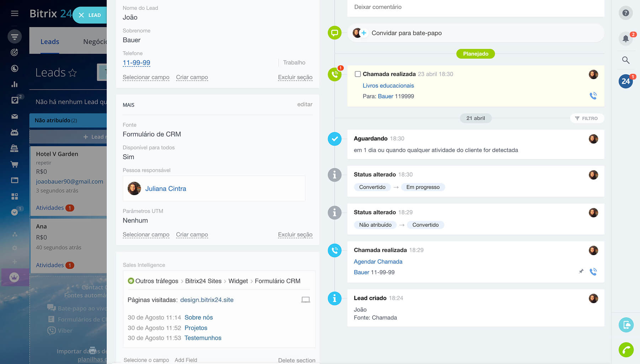Viewport: 640px width, 364px height.
Task: Mark favorite star next to Leads
Action: [x=73, y=73]
